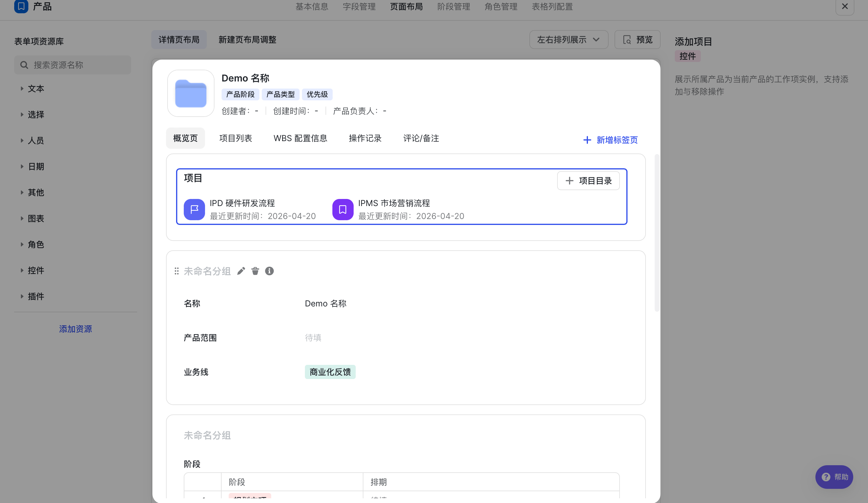This screenshot has width=868, height=503.
Task: Click the help question mark icon
Action: tap(826, 477)
